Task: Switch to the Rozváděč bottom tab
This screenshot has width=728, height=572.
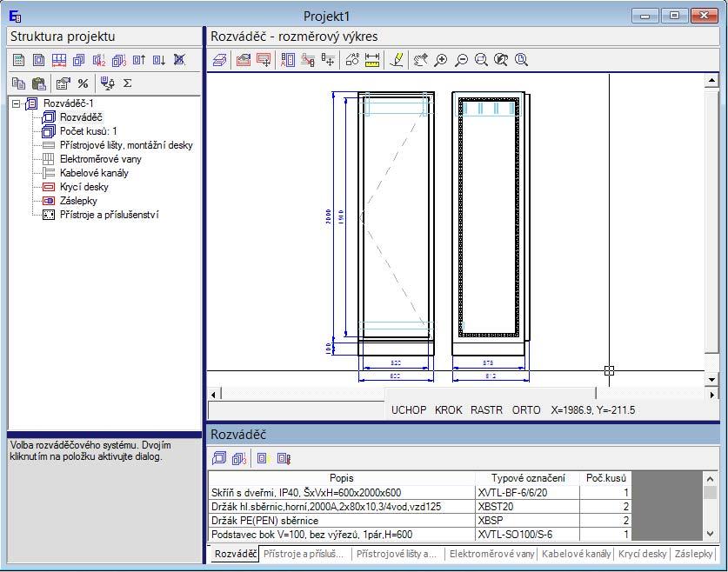Action: pyautogui.click(x=235, y=554)
